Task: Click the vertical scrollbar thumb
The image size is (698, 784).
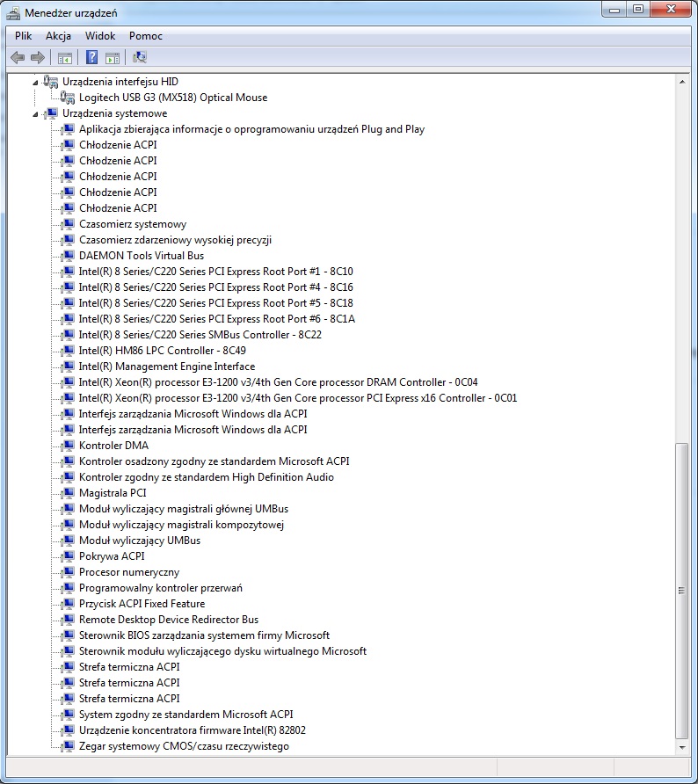Action: click(x=682, y=591)
